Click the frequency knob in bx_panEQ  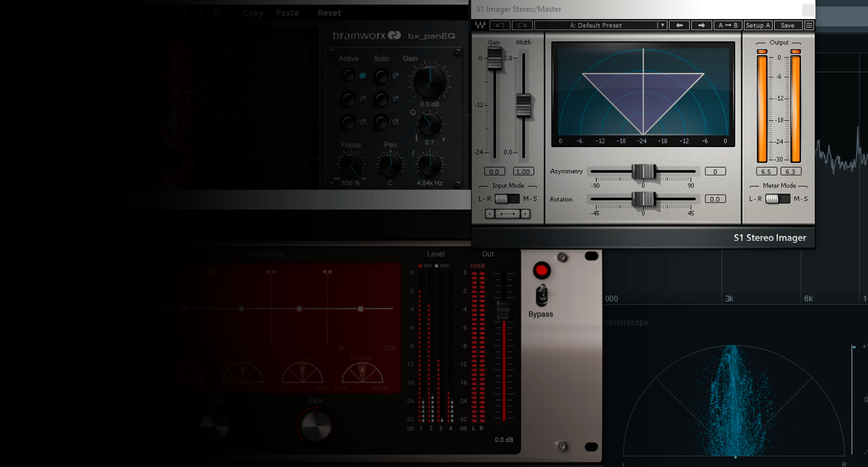pos(430,166)
